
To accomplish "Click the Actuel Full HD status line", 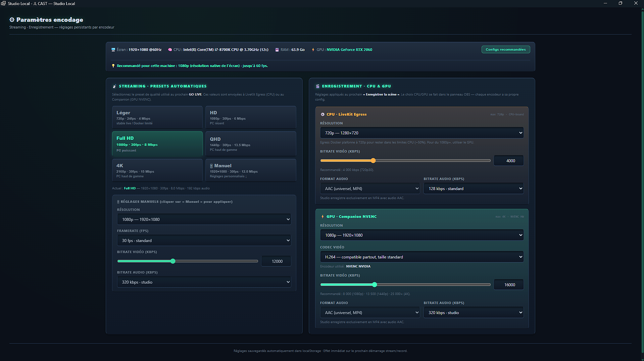I will click(x=161, y=188).
